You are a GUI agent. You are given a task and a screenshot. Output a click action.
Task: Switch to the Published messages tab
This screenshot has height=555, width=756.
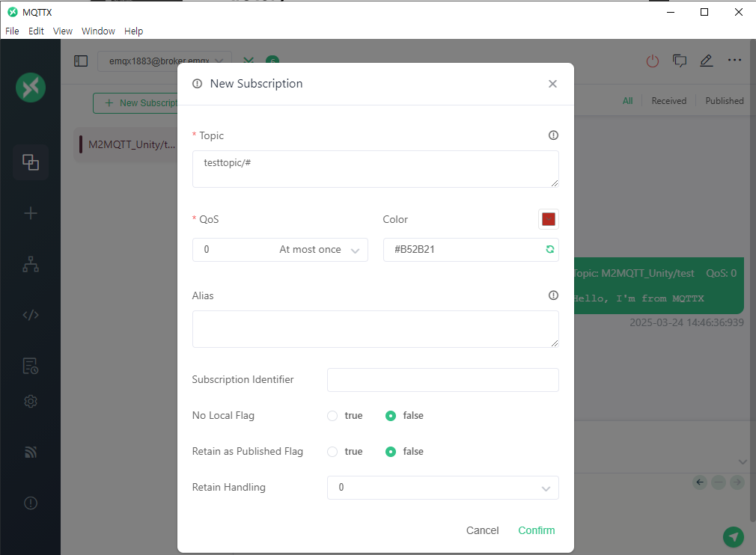pyautogui.click(x=724, y=101)
